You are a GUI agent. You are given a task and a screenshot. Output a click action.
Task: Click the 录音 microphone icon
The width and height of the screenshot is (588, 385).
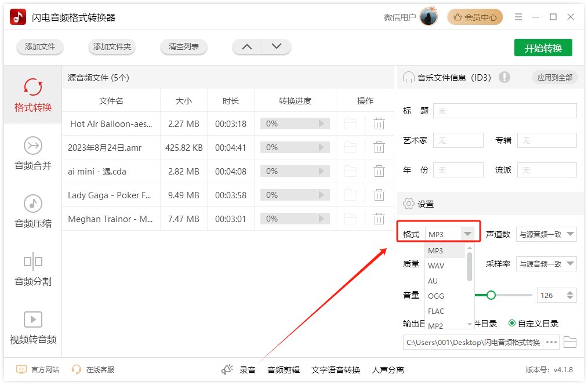point(227,368)
